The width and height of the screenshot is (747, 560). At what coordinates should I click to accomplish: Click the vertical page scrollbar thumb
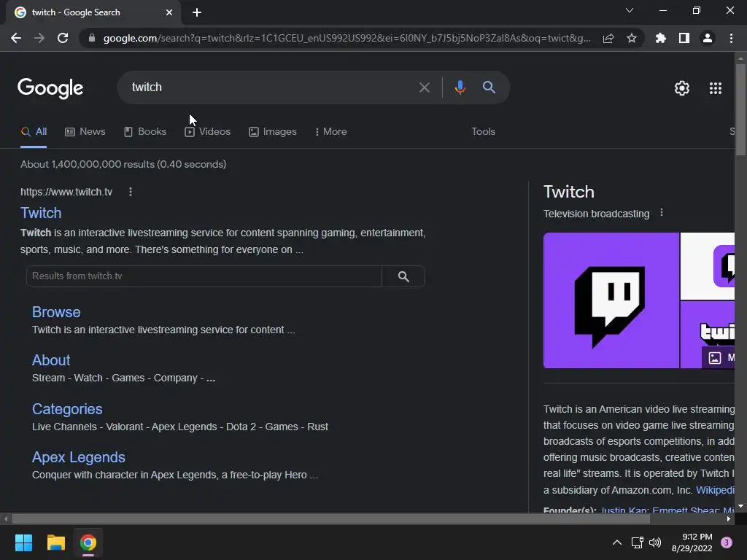pos(740,109)
